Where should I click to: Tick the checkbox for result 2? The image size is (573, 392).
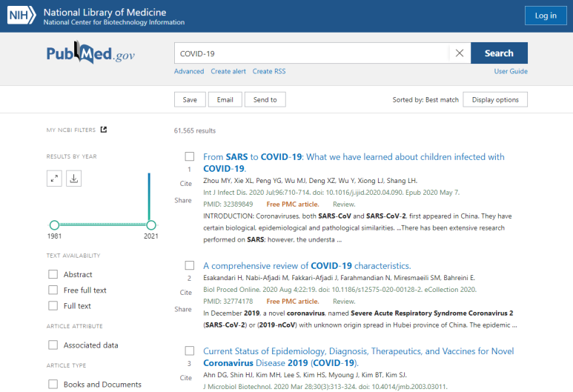(189, 265)
